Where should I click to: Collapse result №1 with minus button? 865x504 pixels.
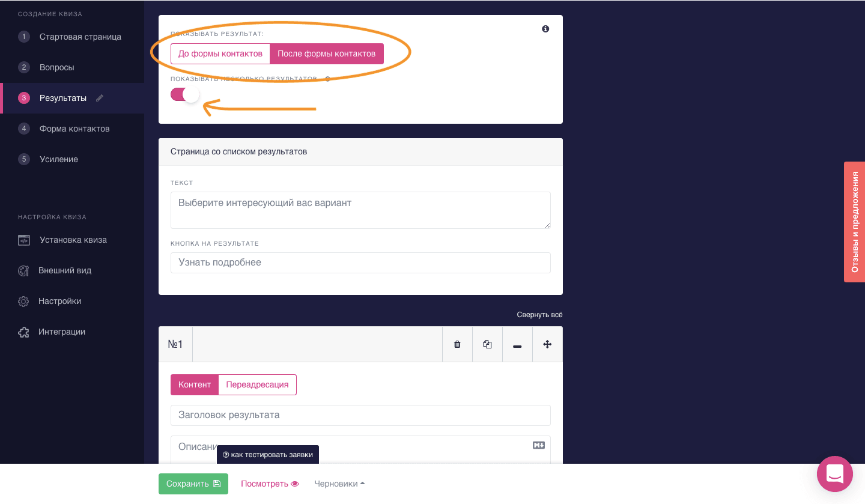(x=517, y=344)
